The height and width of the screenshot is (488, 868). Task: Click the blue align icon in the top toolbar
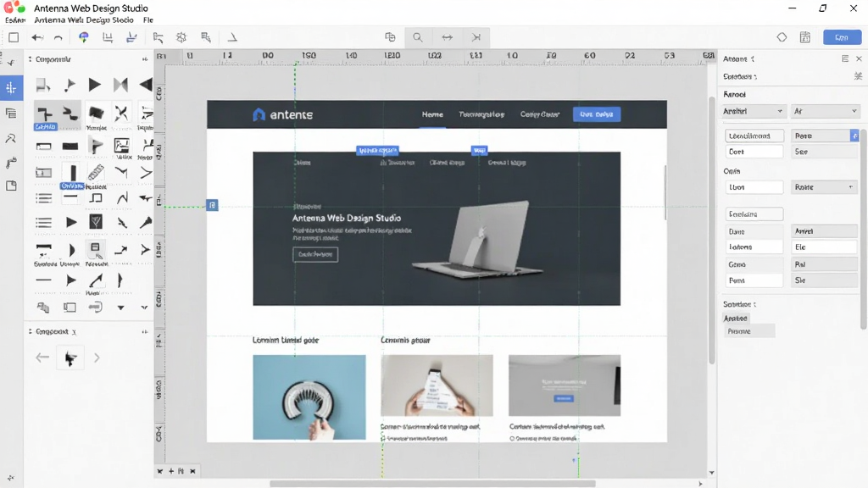(x=131, y=37)
